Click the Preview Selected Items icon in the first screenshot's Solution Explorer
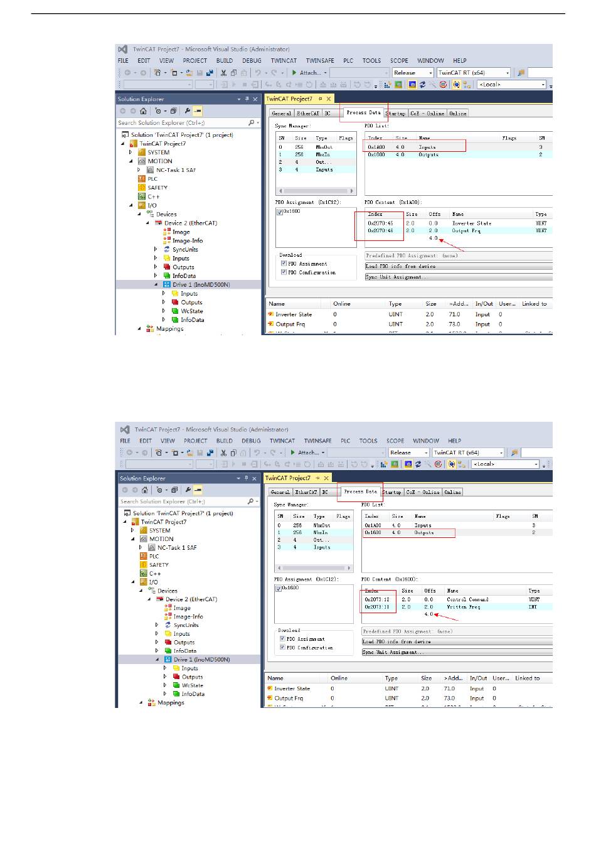 pyautogui.click(x=198, y=111)
